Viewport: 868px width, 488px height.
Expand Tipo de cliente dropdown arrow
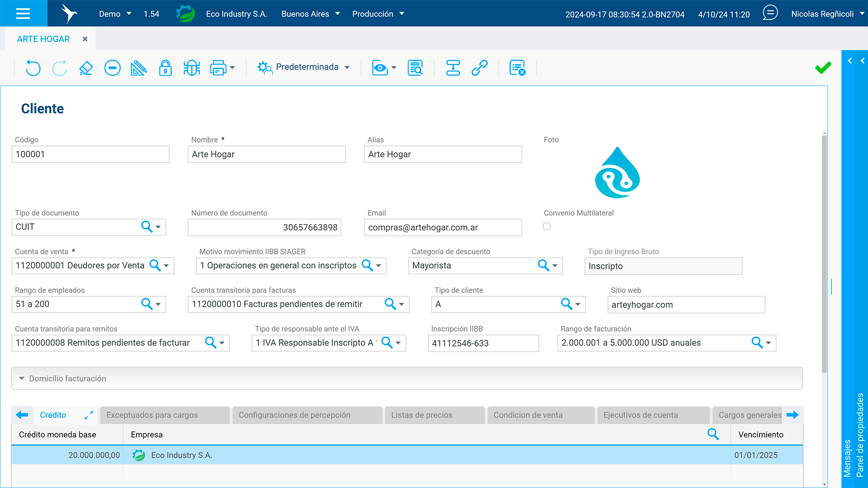click(578, 305)
